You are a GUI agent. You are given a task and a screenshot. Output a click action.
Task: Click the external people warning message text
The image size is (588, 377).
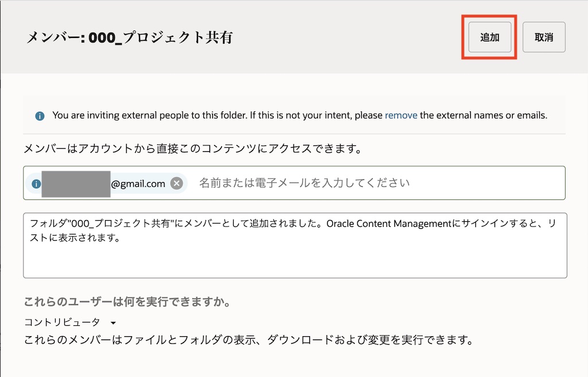point(217,115)
